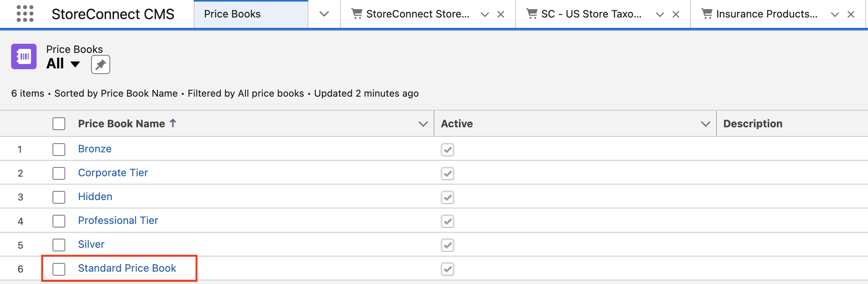
Task: Open the Hidden price book
Action: coord(95,196)
